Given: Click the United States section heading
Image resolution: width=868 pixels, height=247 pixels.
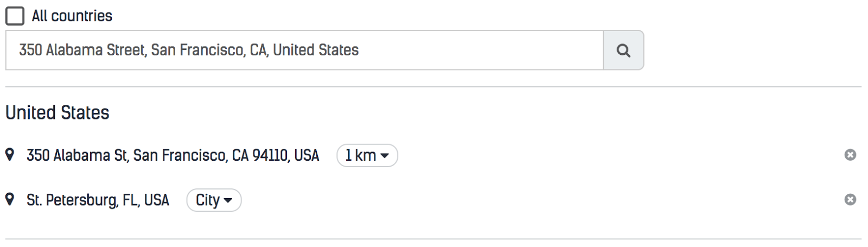Looking at the screenshot, I should click(58, 113).
